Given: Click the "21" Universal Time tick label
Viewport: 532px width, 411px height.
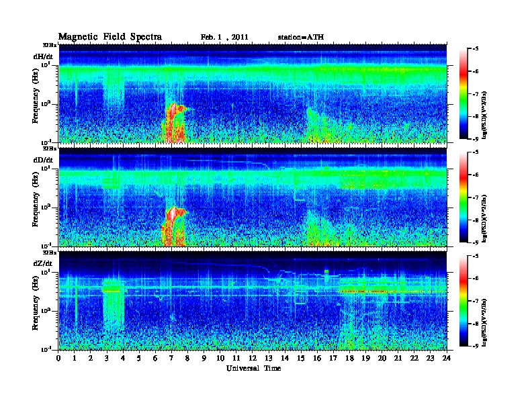Looking at the screenshot, I should coord(398,359).
